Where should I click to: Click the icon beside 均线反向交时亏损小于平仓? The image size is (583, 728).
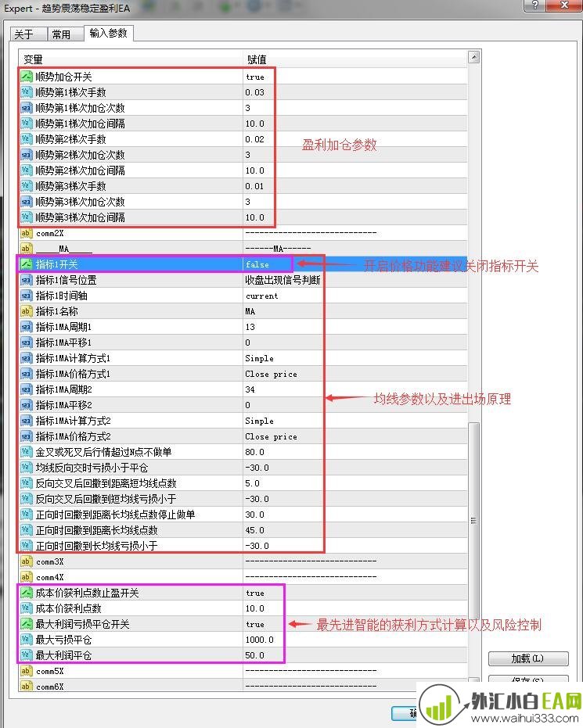pyautogui.click(x=27, y=468)
